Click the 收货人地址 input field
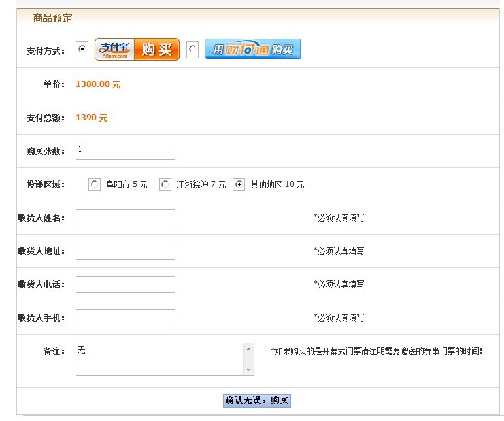Viewport: 504px width, 421px height. (126, 251)
